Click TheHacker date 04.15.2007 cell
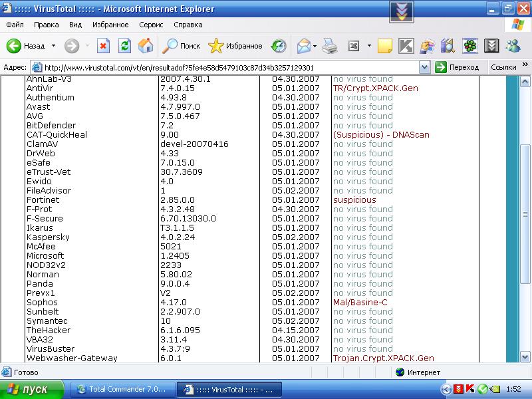This screenshot has height=399, width=532. click(295, 330)
